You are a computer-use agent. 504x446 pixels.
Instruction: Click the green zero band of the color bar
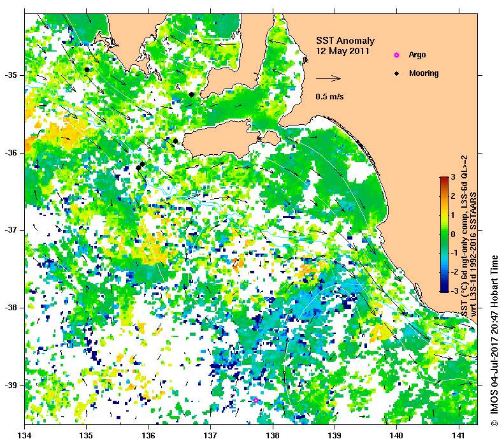click(444, 234)
